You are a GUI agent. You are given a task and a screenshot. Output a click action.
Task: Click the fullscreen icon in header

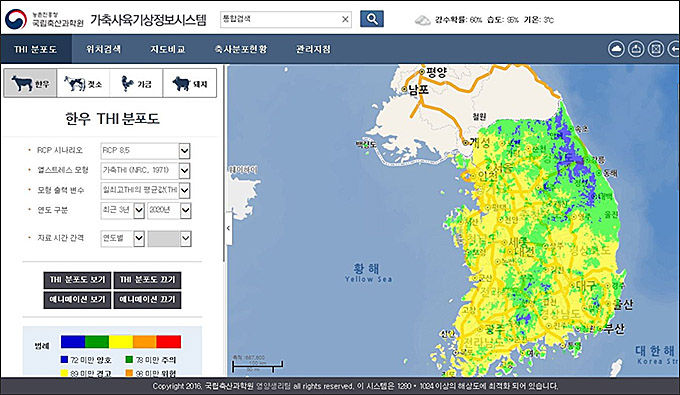[x=656, y=49]
